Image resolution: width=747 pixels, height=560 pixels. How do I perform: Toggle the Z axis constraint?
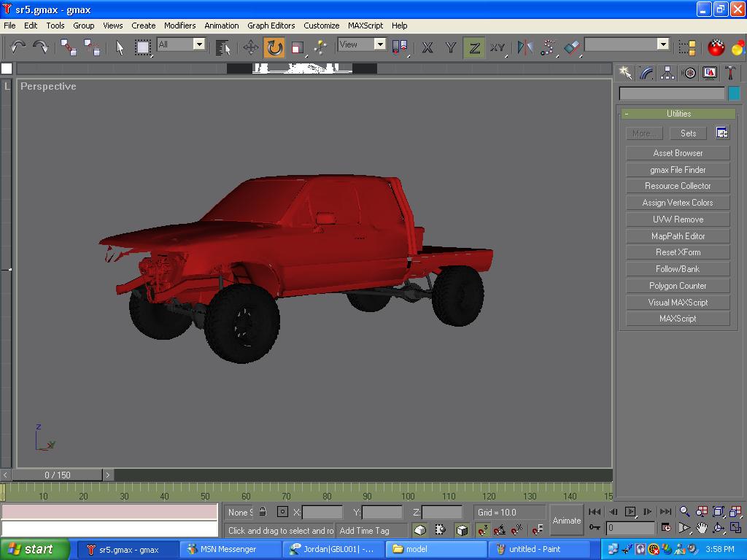474,47
